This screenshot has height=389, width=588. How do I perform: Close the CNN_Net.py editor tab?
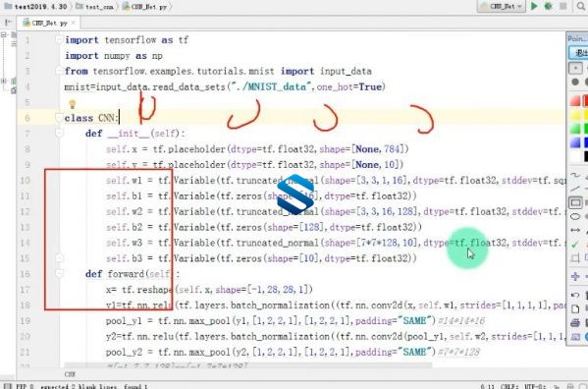pos(74,23)
